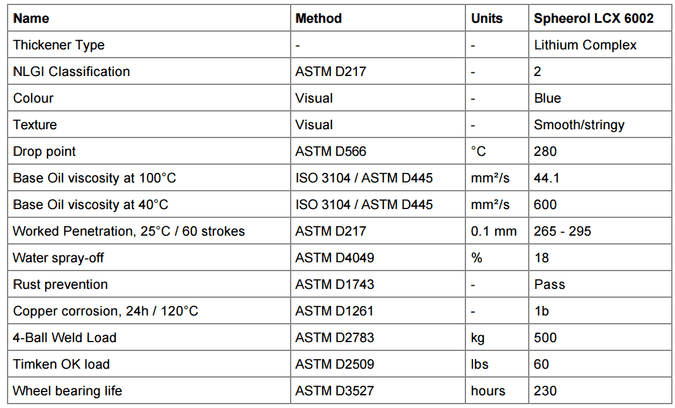Image resolution: width=675 pixels, height=408 pixels.
Task: Click the 'Name' column header
Action: (x=29, y=18)
